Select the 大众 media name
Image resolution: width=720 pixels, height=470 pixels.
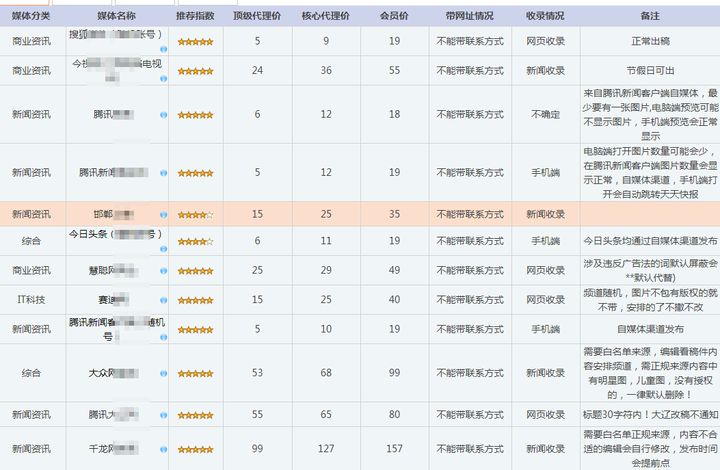[x=113, y=373]
